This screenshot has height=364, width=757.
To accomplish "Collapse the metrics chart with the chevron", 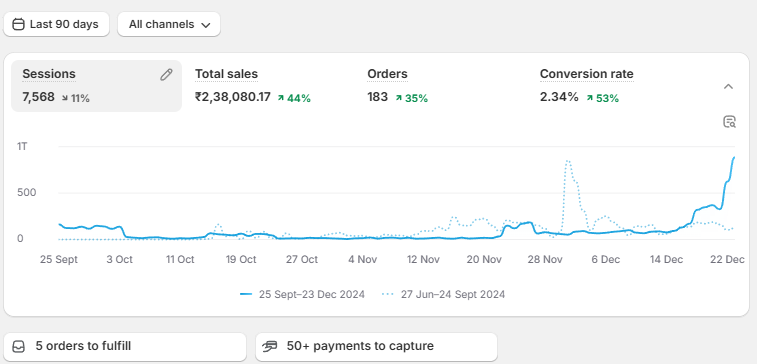I will click(x=729, y=87).
